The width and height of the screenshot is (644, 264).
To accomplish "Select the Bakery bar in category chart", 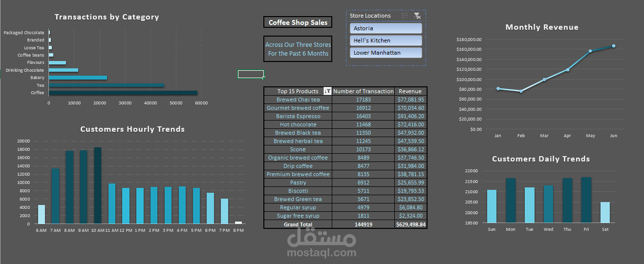I will coord(78,78).
